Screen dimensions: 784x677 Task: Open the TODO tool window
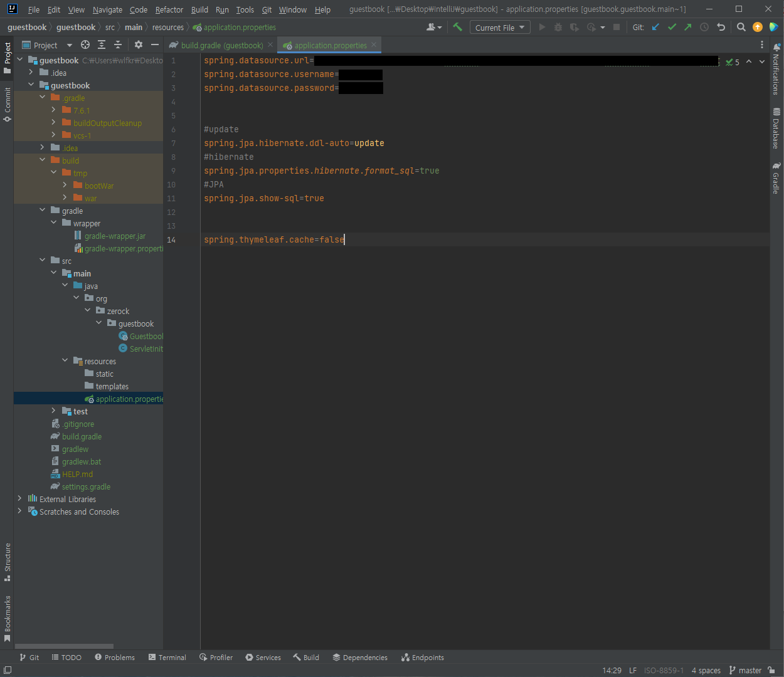[x=66, y=658]
